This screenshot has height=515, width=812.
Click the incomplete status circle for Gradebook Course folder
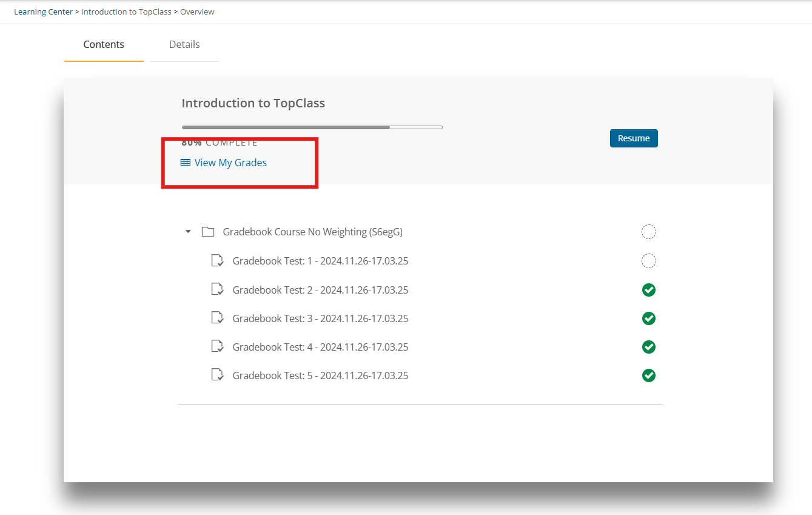click(649, 232)
